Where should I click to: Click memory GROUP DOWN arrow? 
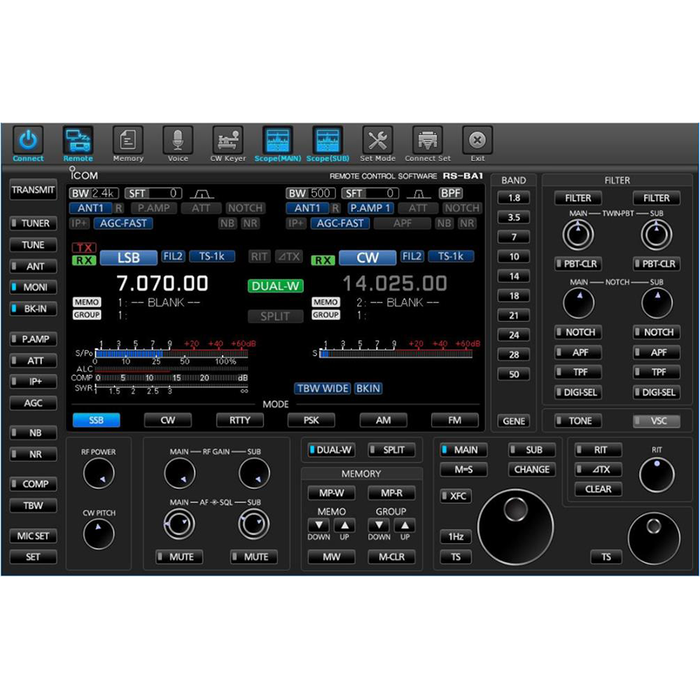click(x=379, y=525)
